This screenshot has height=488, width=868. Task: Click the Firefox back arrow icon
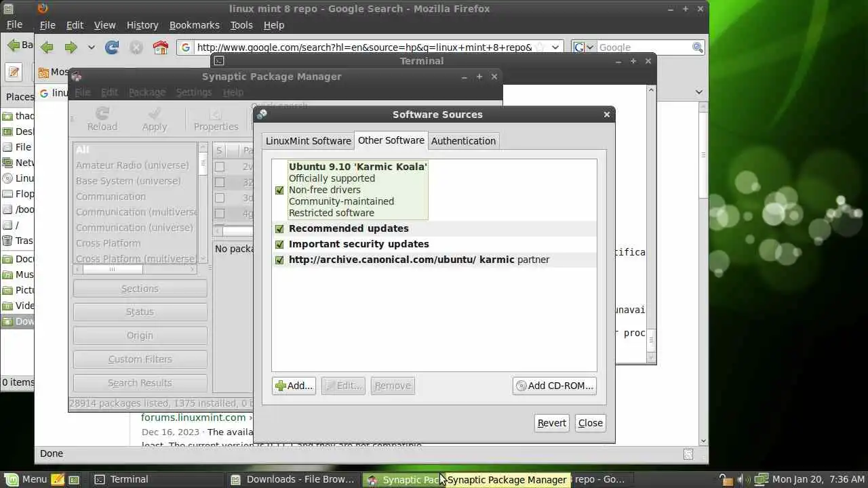point(47,47)
